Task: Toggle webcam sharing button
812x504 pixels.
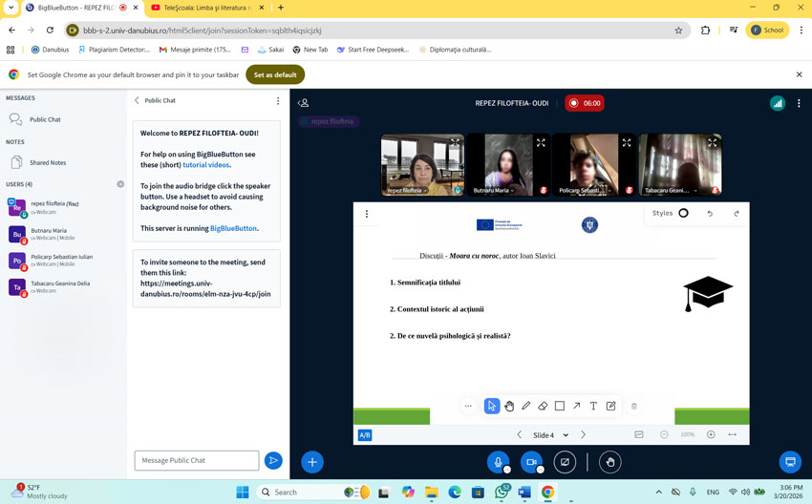Action: [x=531, y=462]
